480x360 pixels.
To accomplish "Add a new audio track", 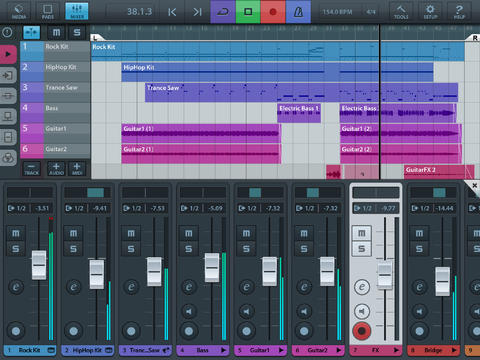I will coord(56,169).
